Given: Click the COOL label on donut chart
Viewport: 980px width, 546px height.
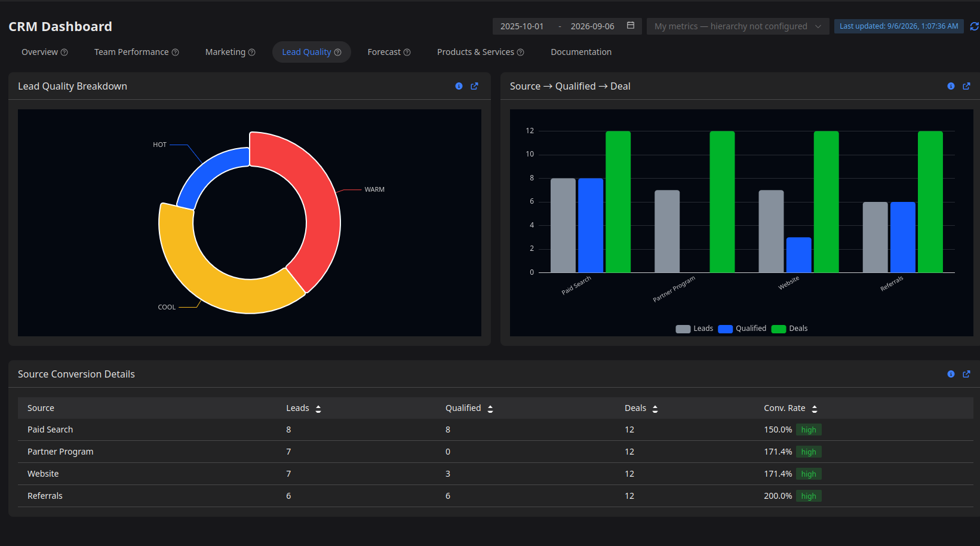Looking at the screenshot, I should (167, 307).
